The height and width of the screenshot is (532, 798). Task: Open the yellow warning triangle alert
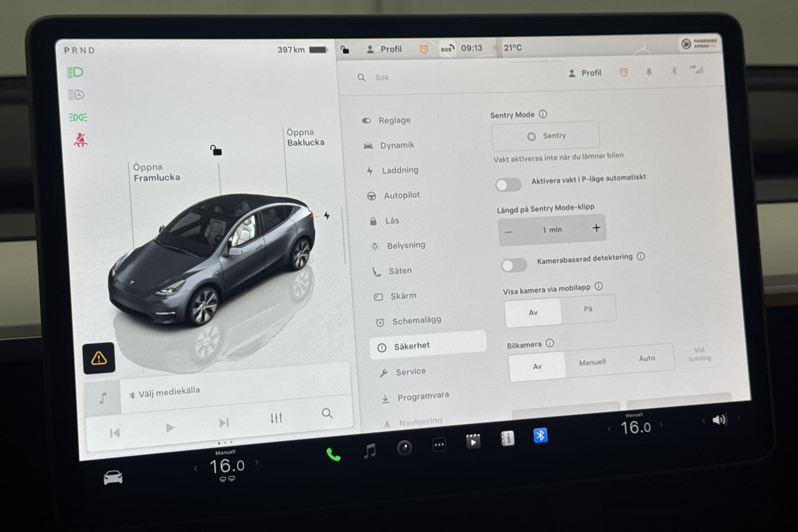click(x=99, y=358)
